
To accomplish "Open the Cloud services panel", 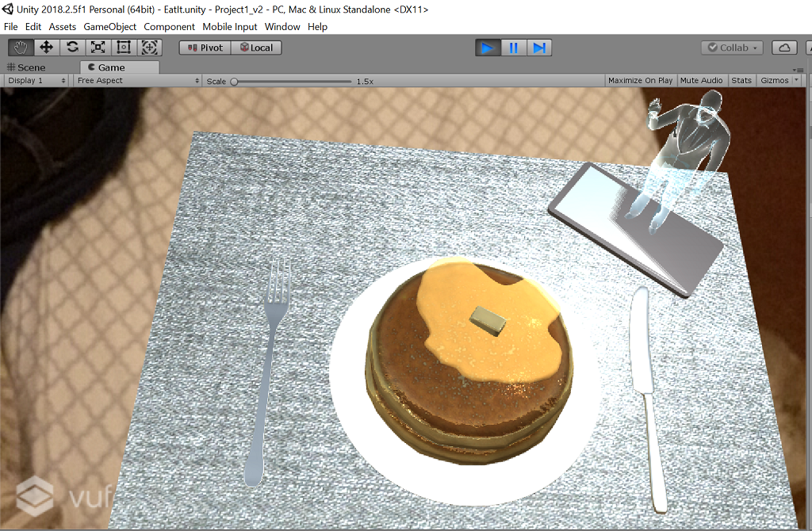I will (x=784, y=48).
